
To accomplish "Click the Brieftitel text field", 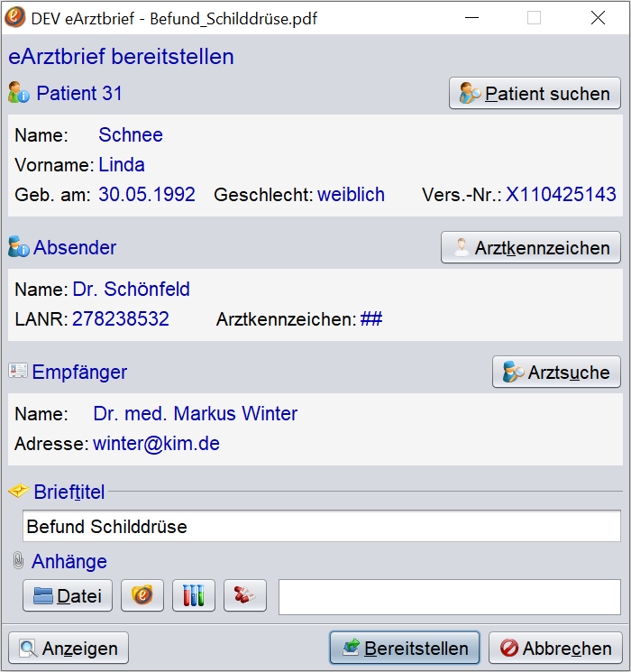I will (x=322, y=526).
